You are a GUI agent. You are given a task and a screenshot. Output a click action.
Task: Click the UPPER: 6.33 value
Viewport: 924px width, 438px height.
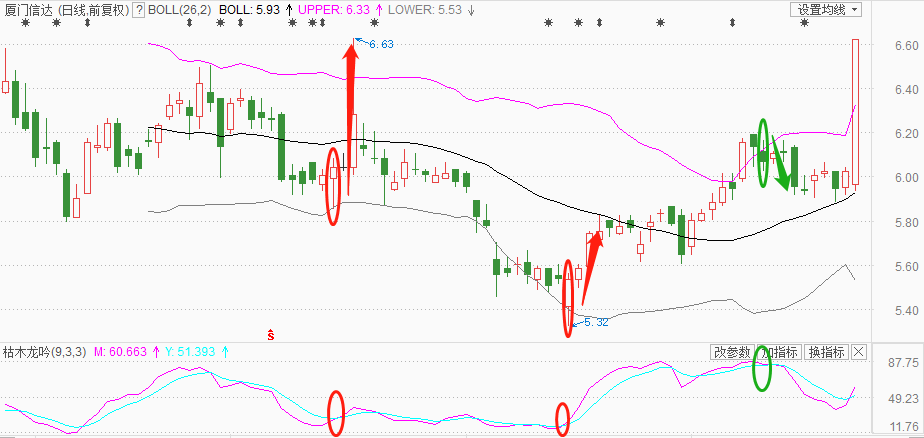coord(334,10)
